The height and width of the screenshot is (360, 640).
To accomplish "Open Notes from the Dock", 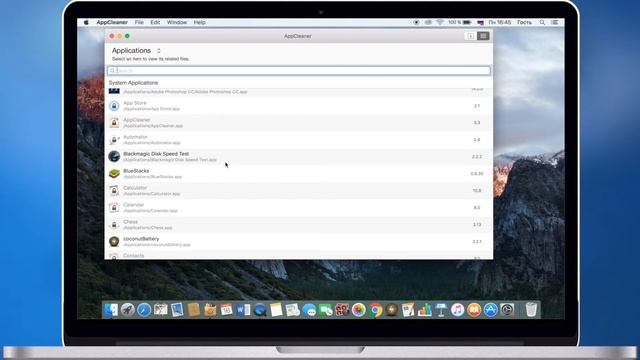I will click(276, 310).
